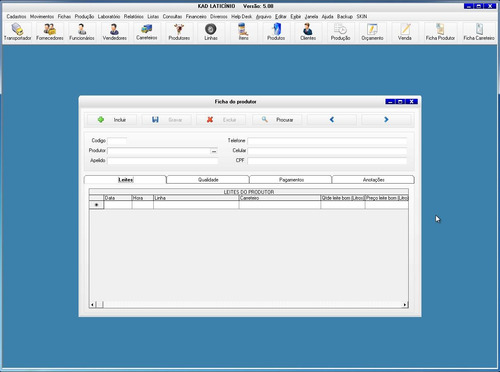Open the Consultas menu
Viewport: 500px width, 372px height.
coord(172,16)
